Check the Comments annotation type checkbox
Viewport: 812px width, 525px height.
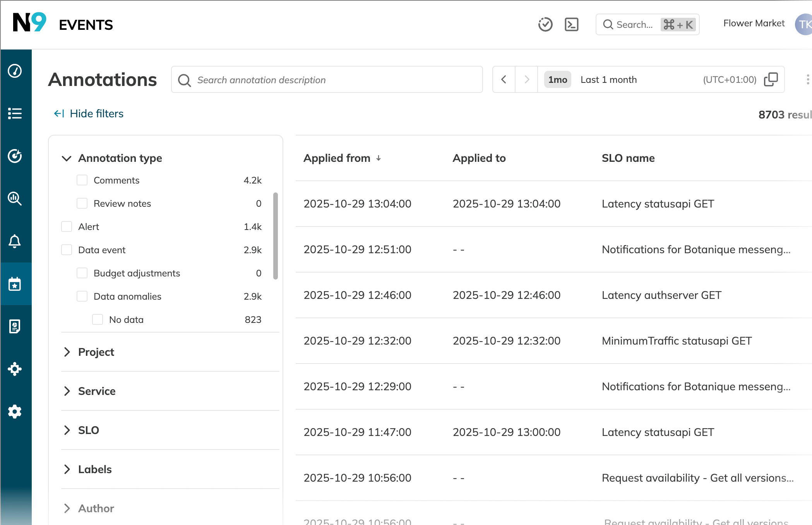click(82, 180)
